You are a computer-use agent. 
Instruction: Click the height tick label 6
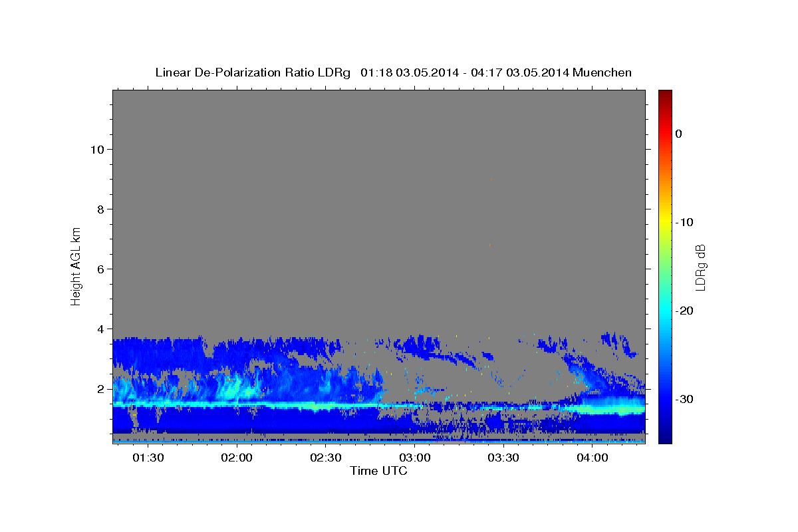pyautogui.click(x=100, y=269)
